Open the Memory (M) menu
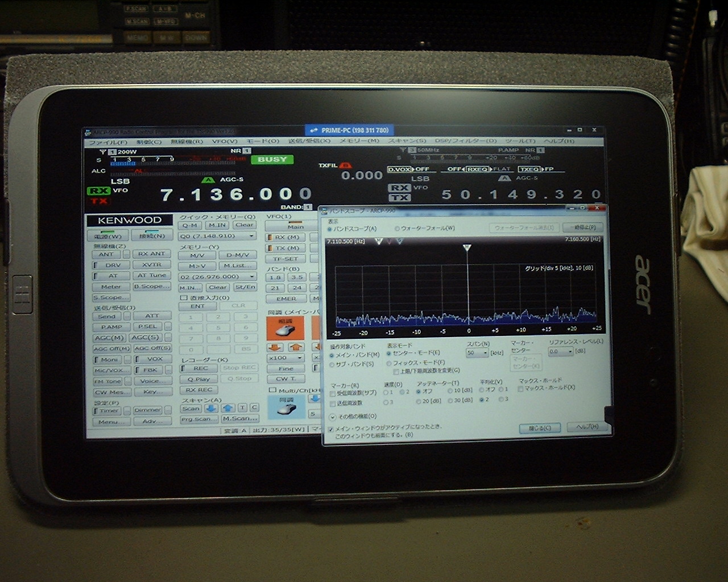Image resolution: width=728 pixels, height=582 pixels. point(359,140)
